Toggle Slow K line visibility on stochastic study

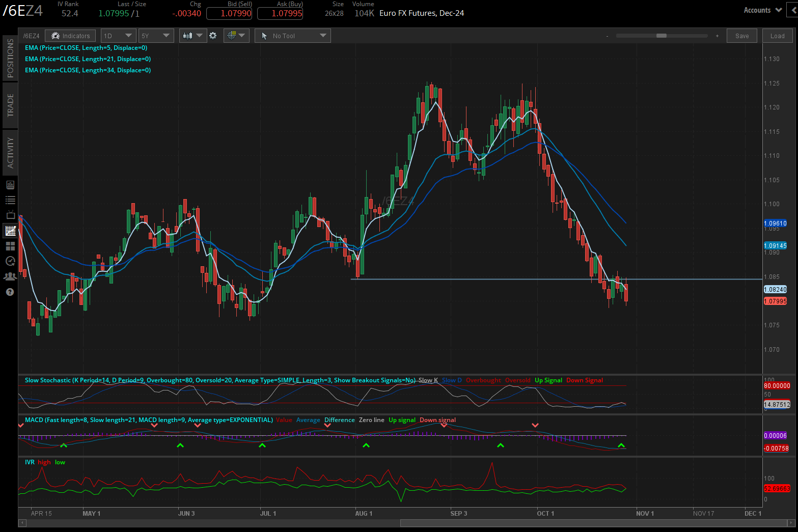point(427,380)
